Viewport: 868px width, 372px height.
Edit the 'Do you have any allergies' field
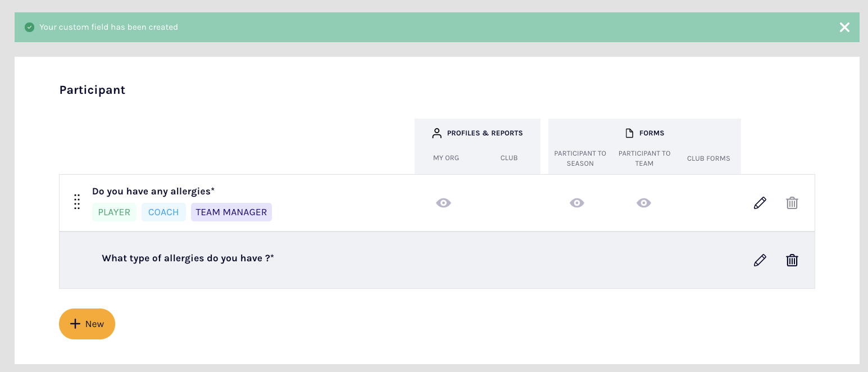click(760, 203)
